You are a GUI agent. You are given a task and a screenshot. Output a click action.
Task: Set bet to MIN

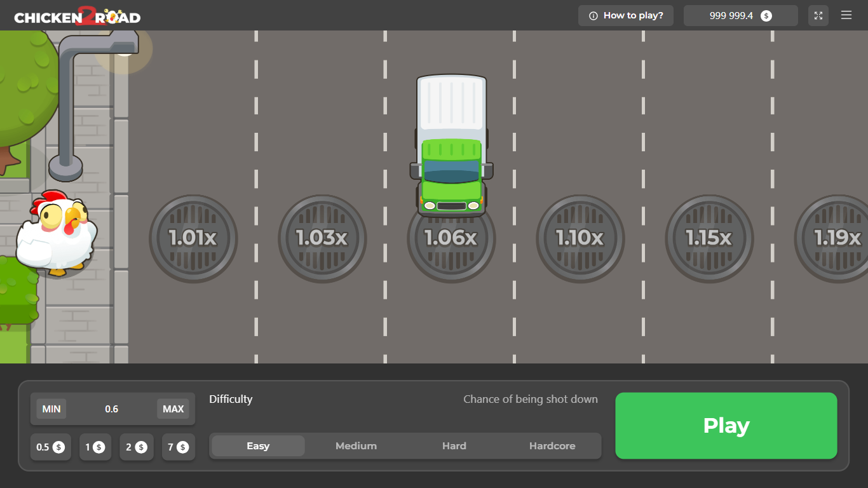[51, 409]
